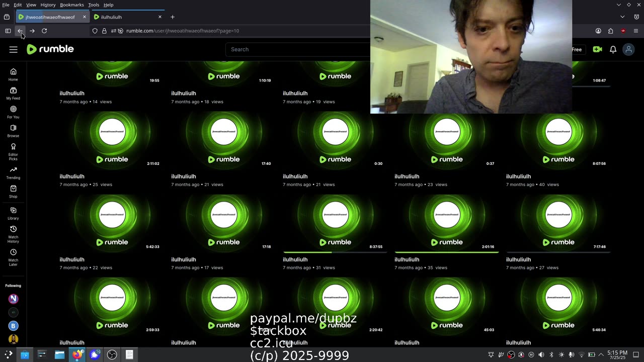
Task: Click the rumble.com URL in the address bar
Action: click(x=183, y=31)
